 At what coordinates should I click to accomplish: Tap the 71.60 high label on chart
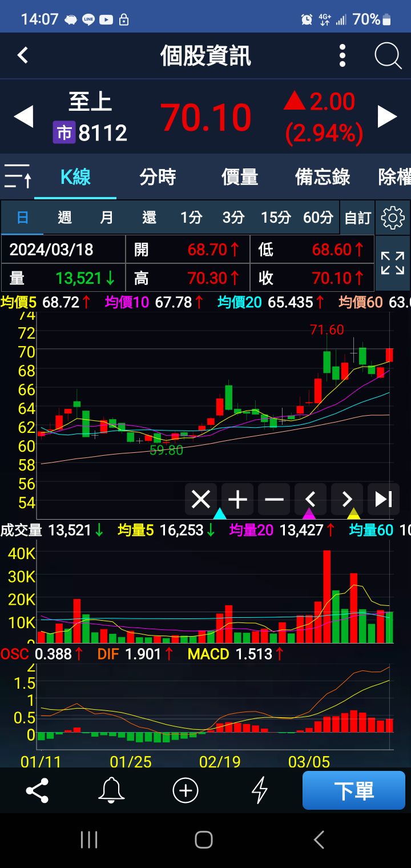327,329
